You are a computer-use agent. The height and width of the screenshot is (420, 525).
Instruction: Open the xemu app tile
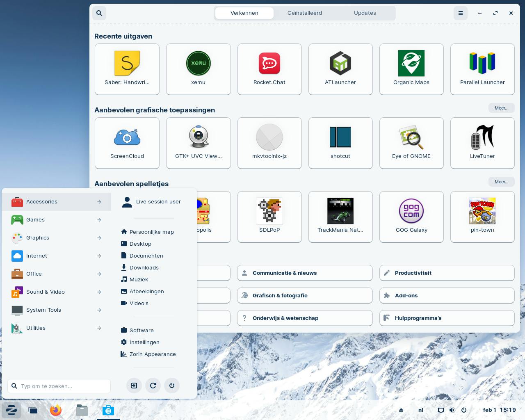coord(199,69)
